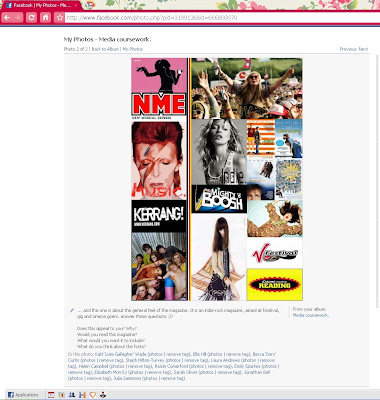Open tagged person Jonathan Bell
The width and height of the screenshot is (380, 400).
[257, 372]
